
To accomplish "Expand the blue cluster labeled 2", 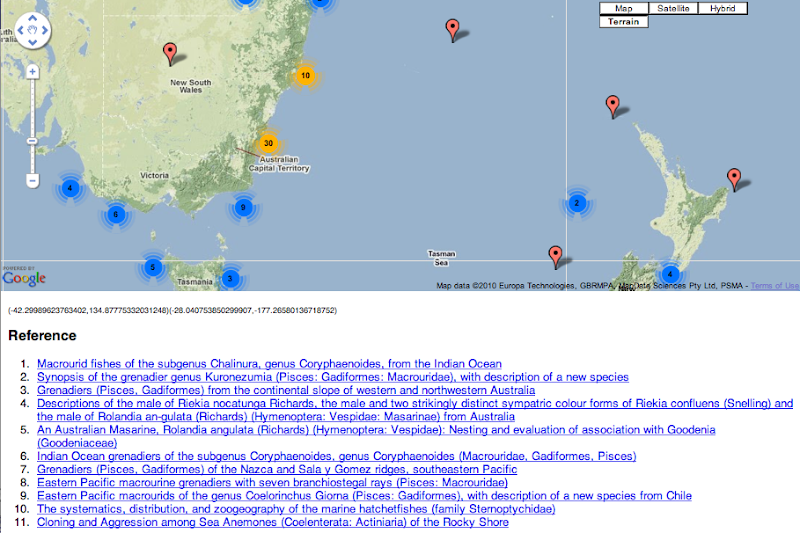I will click(x=576, y=204).
